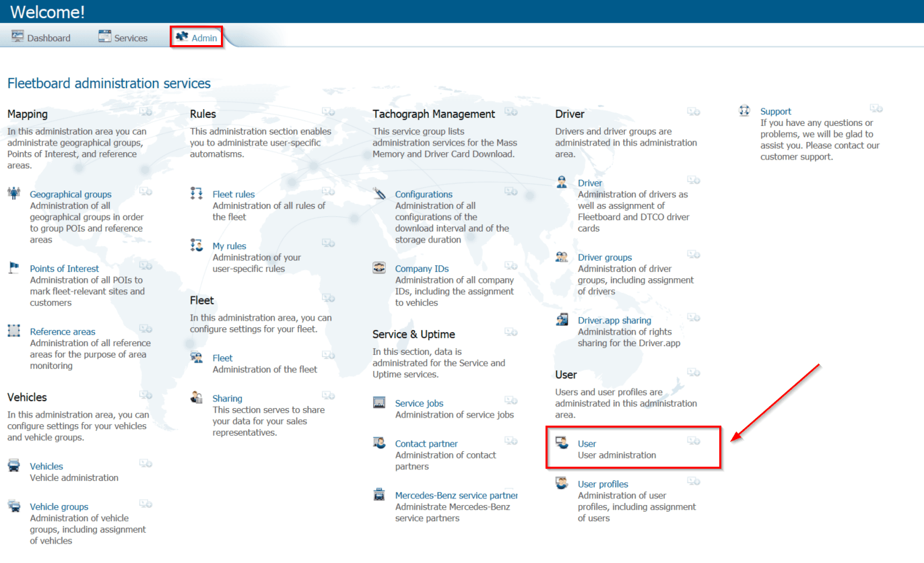Open the Service jobs link
Screen dimensions: 924x563
pos(420,403)
